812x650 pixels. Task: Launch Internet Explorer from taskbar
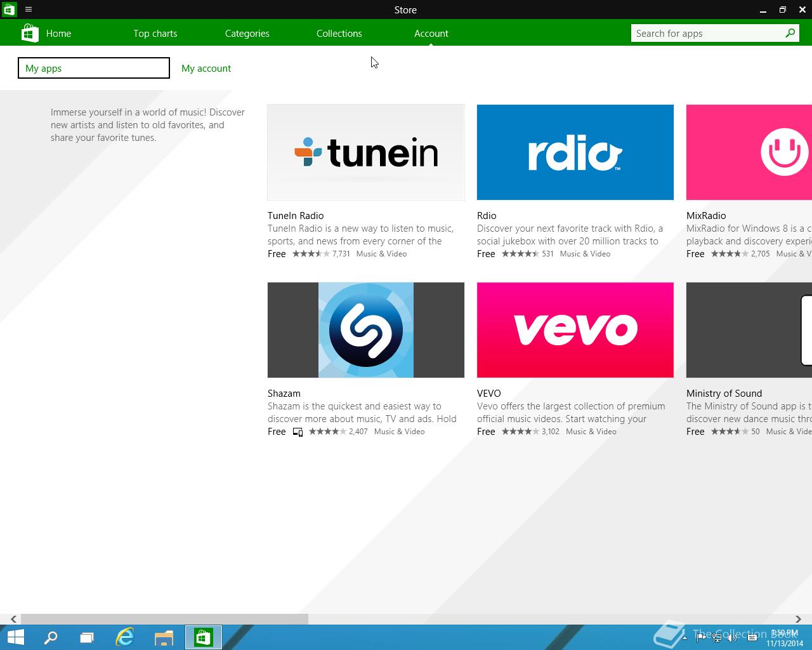[x=125, y=637]
